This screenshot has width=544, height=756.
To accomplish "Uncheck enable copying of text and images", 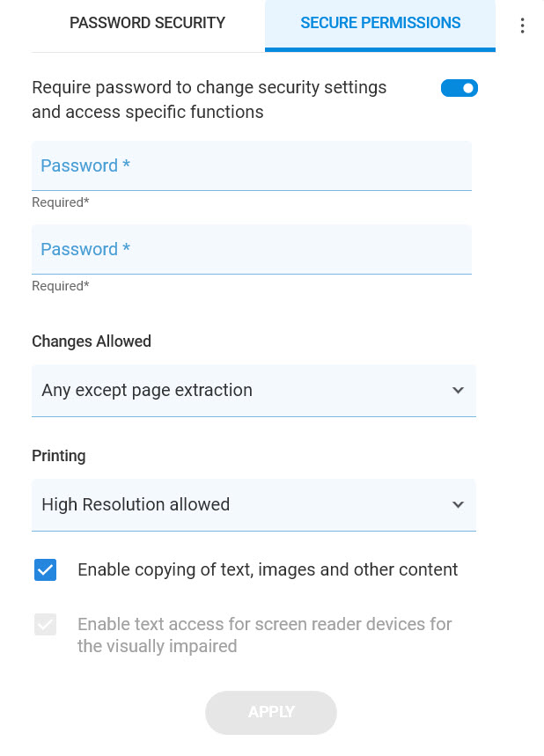I will click(x=45, y=569).
